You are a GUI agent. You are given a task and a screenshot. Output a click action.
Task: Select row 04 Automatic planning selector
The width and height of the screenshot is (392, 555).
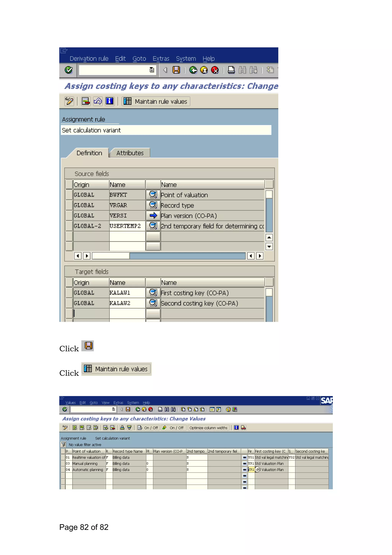point(63,469)
